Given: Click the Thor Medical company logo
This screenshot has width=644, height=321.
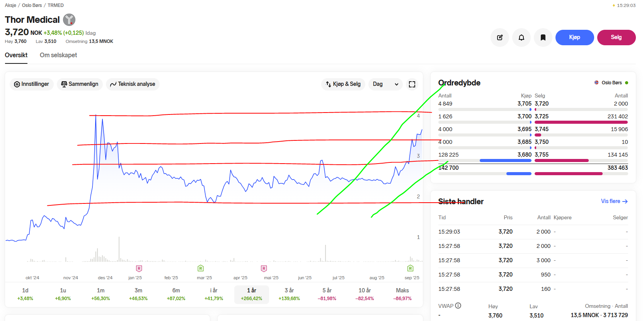Looking at the screenshot, I should (69, 20).
